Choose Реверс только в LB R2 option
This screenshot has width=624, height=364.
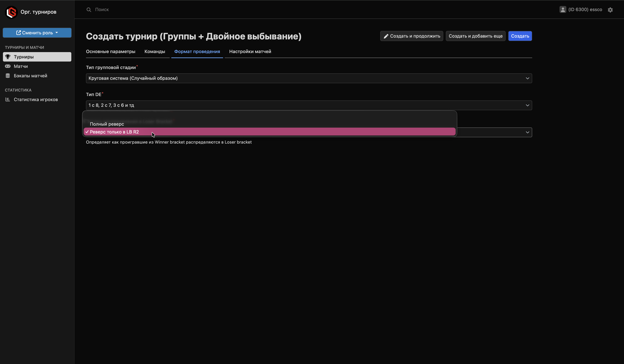(114, 132)
